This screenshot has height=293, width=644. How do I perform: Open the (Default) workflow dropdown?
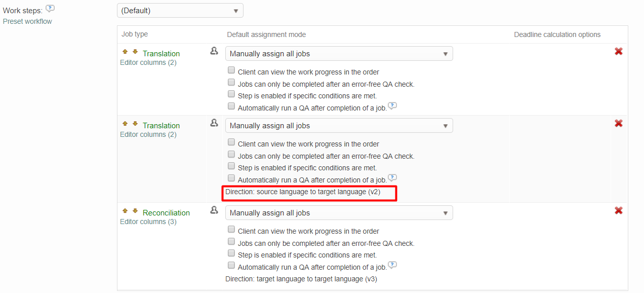[x=180, y=10]
